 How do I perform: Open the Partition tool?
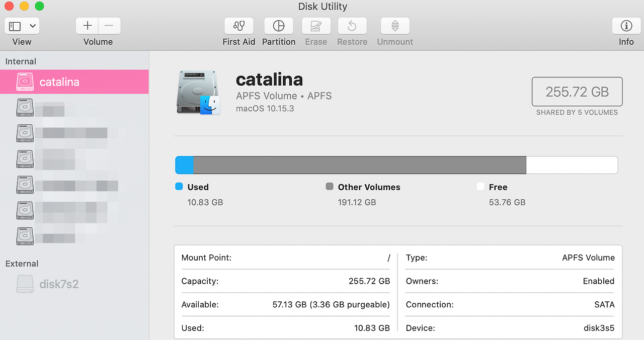coord(279,26)
